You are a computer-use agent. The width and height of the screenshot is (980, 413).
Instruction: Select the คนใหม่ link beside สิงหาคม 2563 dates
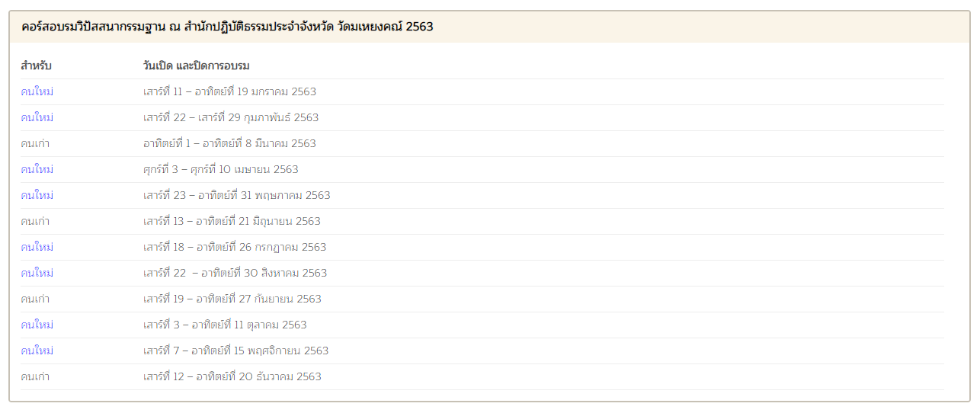[x=37, y=274]
